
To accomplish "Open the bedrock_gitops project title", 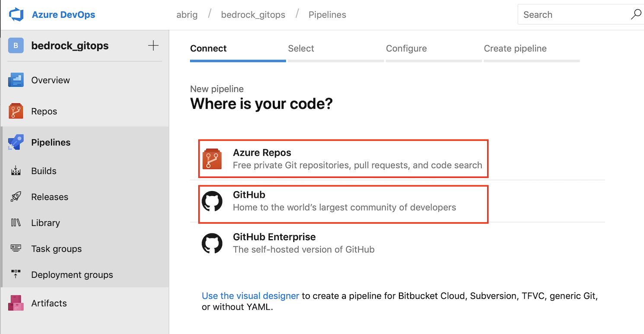I will [70, 46].
